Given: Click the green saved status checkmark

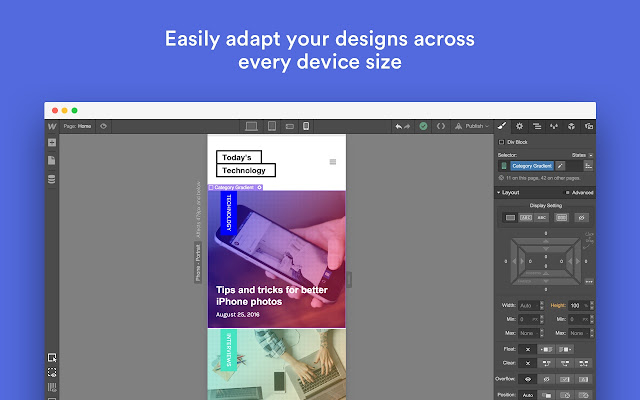Looking at the screenshot, I should coord(423,126).
